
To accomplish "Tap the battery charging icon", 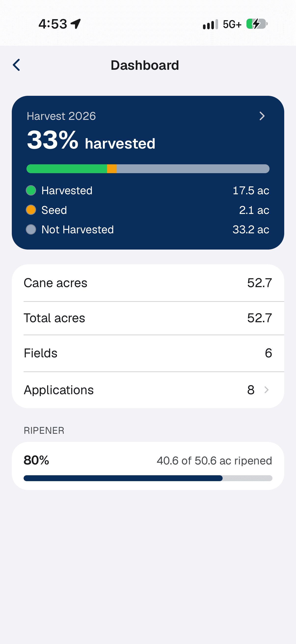I will coord(257,24).
